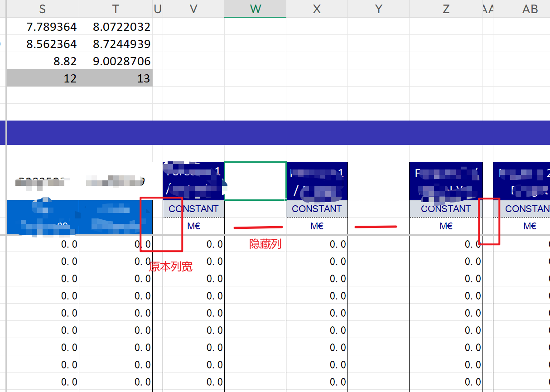Viewport: 550px width, 392px height.
Task: Select the column Z header
Action: pyautogui.click(x=446, y=9)
